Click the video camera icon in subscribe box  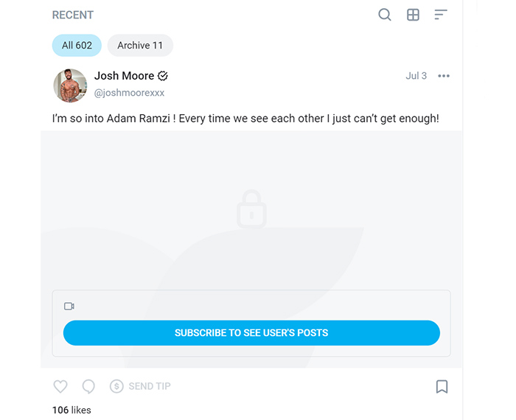pos(69,307)
